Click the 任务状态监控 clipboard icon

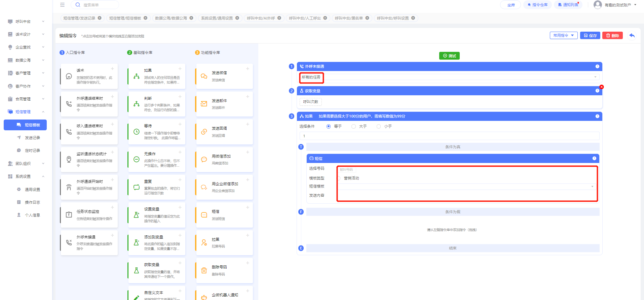click(69, 215)
